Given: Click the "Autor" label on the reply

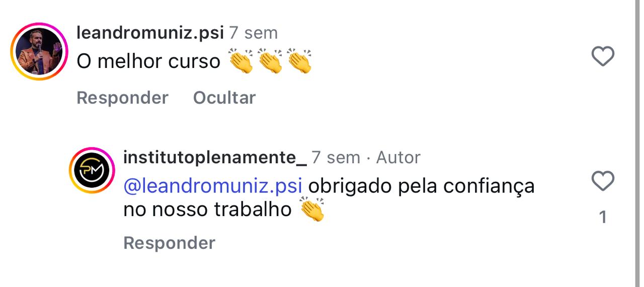Looking at the screenshot, I should pyautogui.click(x=398, y=158).
